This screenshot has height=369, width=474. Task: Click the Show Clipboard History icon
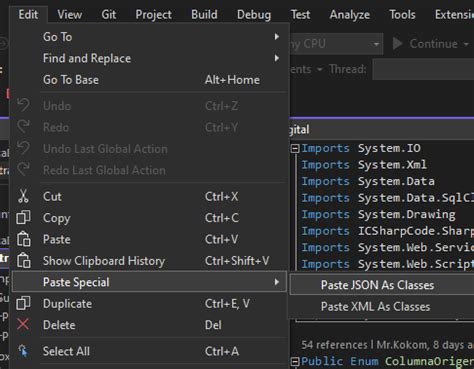coord(24,261)
